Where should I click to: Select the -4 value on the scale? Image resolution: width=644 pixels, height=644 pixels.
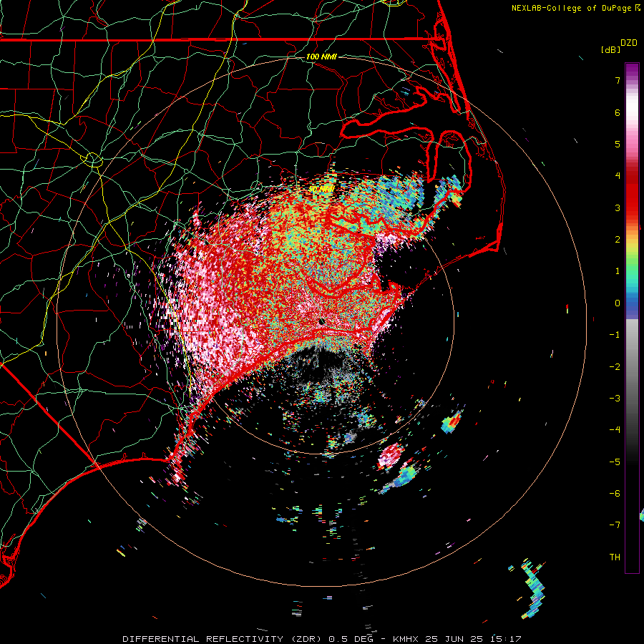[x=615, y=430]
